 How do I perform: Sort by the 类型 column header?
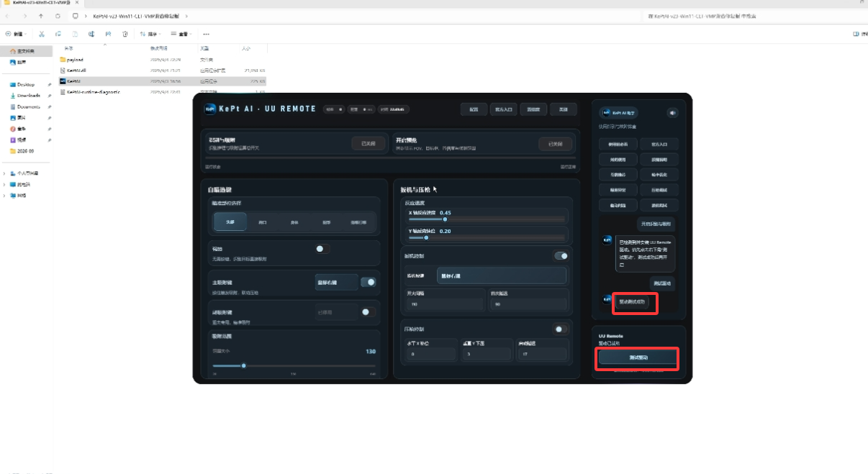pos(204,48)
